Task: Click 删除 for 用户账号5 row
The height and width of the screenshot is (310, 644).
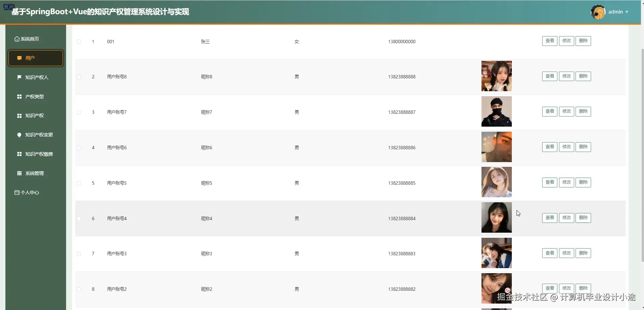Action: tap(583, 182)
